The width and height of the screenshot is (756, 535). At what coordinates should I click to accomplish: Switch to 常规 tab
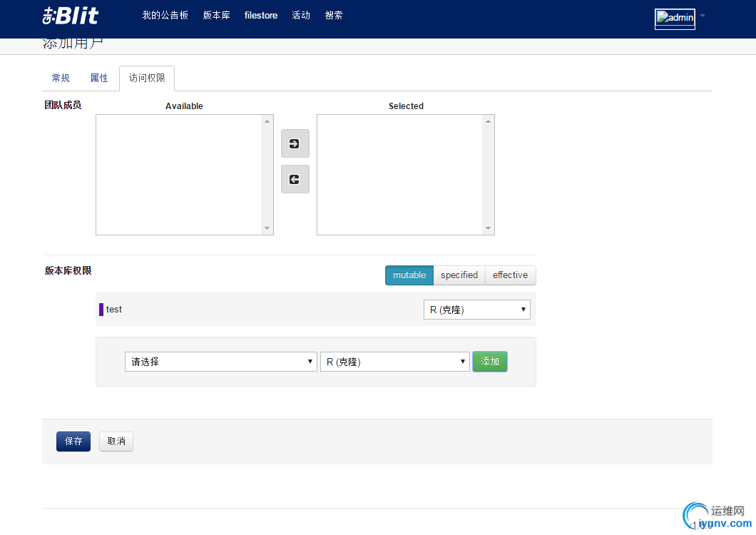click(61, 78)
